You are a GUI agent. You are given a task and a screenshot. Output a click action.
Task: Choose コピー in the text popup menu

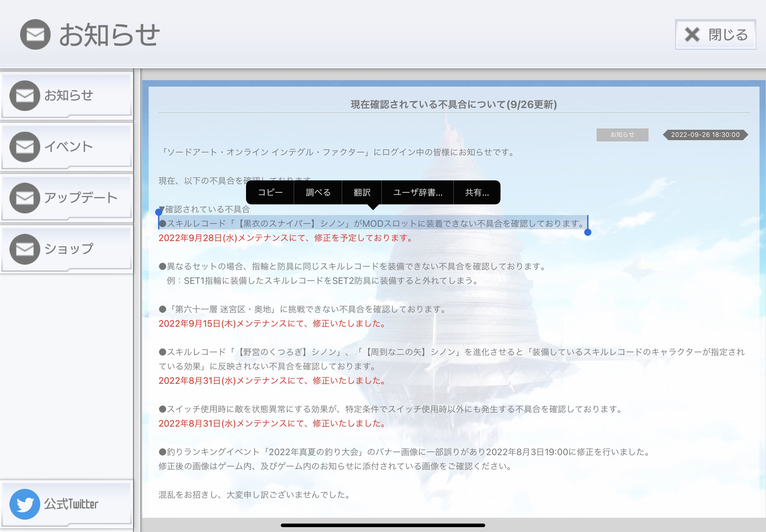[x=270, y=192]
